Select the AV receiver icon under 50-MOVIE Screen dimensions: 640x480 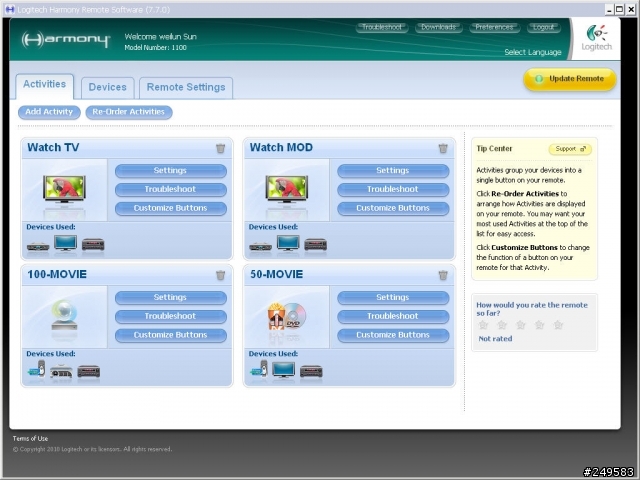click(x=311, y=371)
